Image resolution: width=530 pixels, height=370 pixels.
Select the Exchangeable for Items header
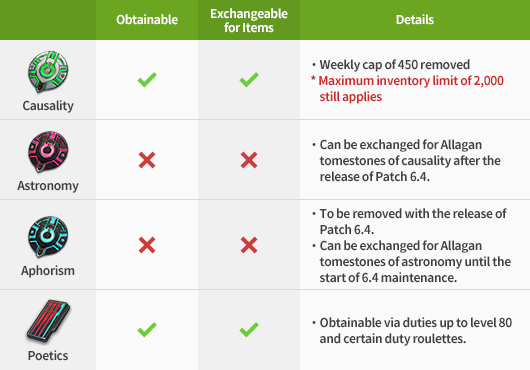pyautogui.click(x=249, y=20)
